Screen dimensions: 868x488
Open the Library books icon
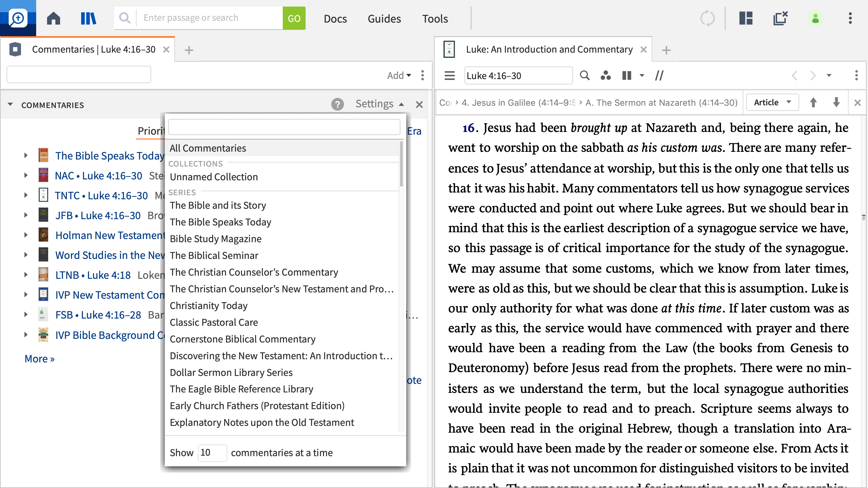pos(89,18)
